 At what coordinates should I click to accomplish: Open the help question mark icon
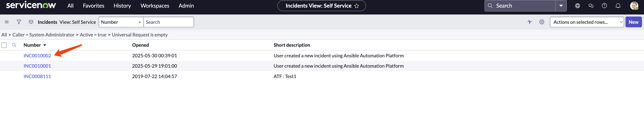tap(604, 6)
